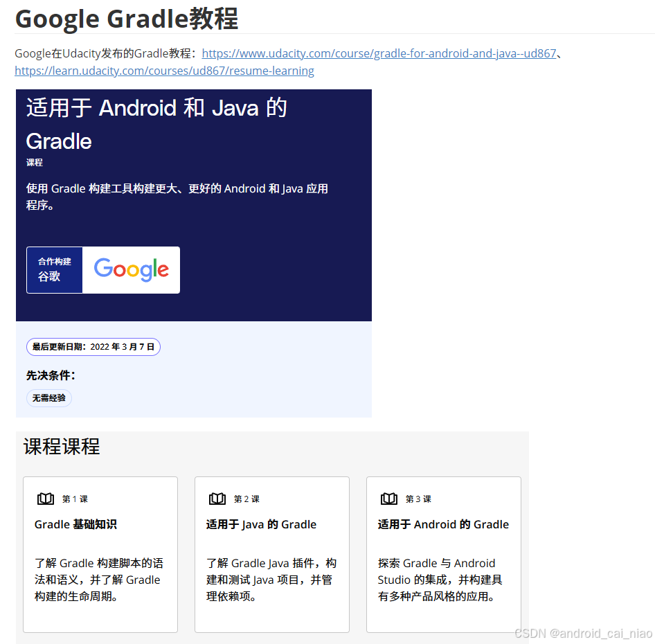Click the Google logo in the partner badge

point(131,269)
